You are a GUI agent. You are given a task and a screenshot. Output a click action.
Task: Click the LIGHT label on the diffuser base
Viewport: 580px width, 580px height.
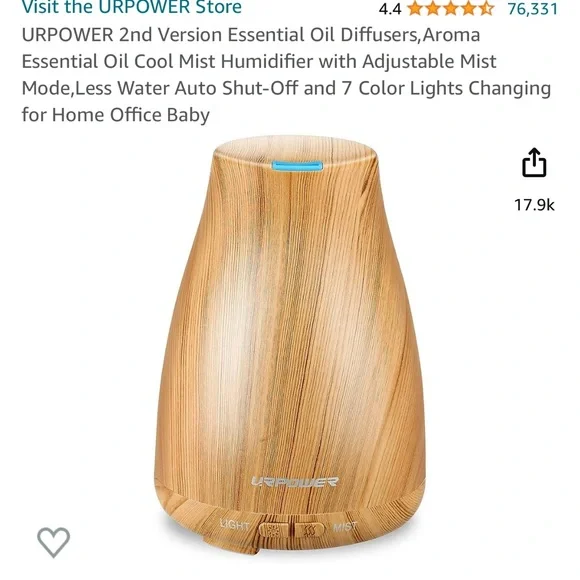(x=235, y=524)
